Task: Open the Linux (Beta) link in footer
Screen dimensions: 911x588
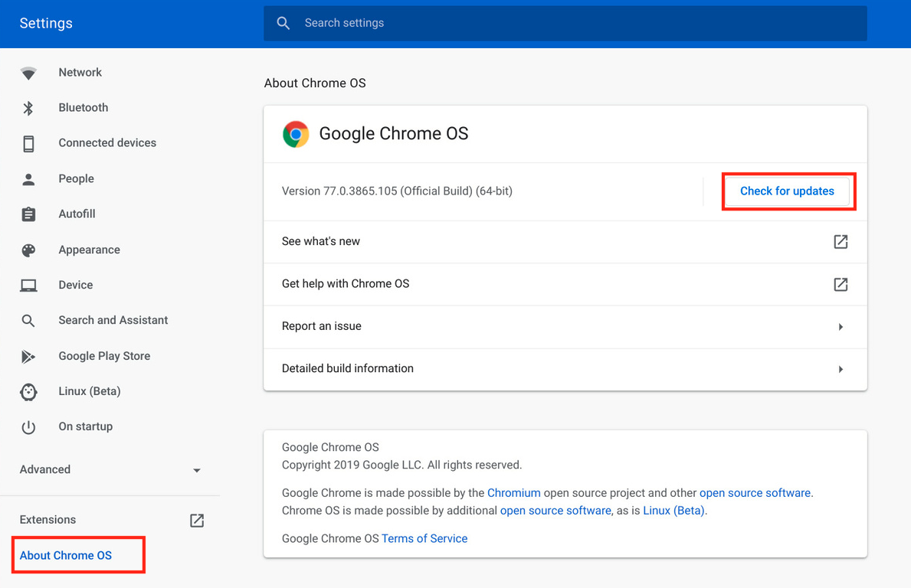Action: click(x=673, y=511)
